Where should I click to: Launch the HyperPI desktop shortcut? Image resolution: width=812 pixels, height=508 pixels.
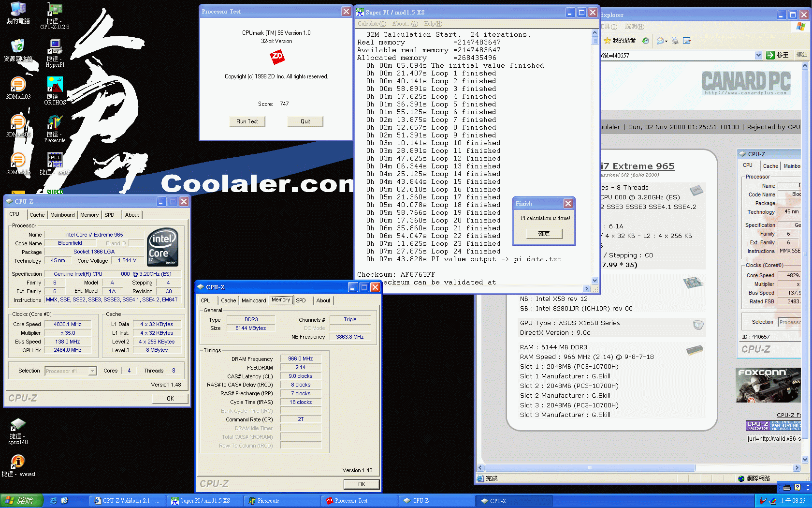click(55, 53)
